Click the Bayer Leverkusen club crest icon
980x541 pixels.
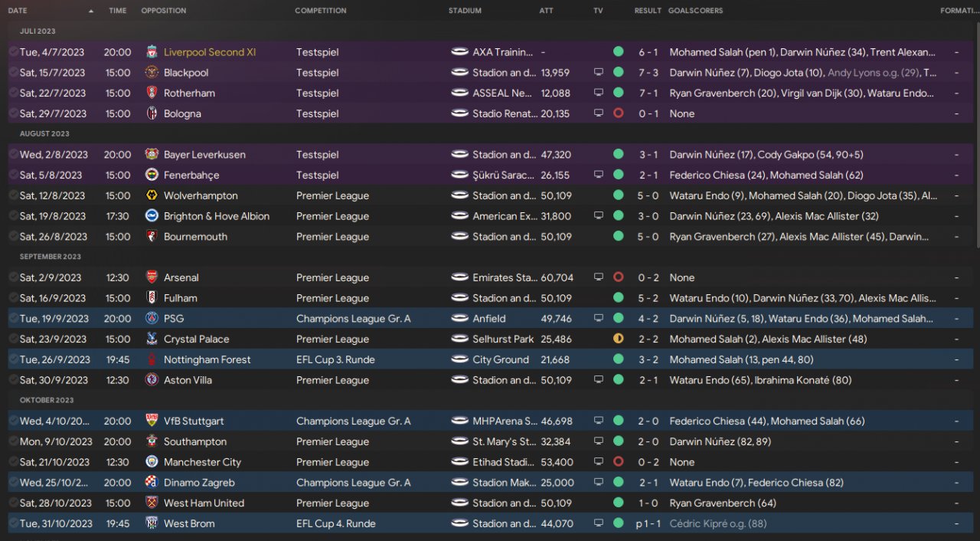(x=152, y=155)
